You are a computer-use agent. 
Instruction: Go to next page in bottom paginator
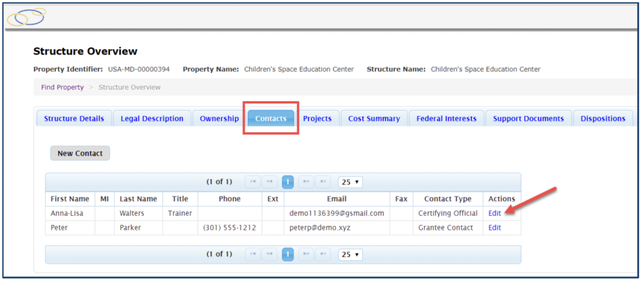[x=306, y=254]
